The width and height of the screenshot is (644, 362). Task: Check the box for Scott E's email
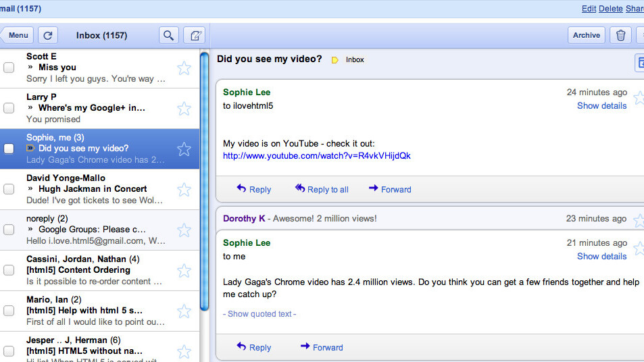click(x=9, y=68)
